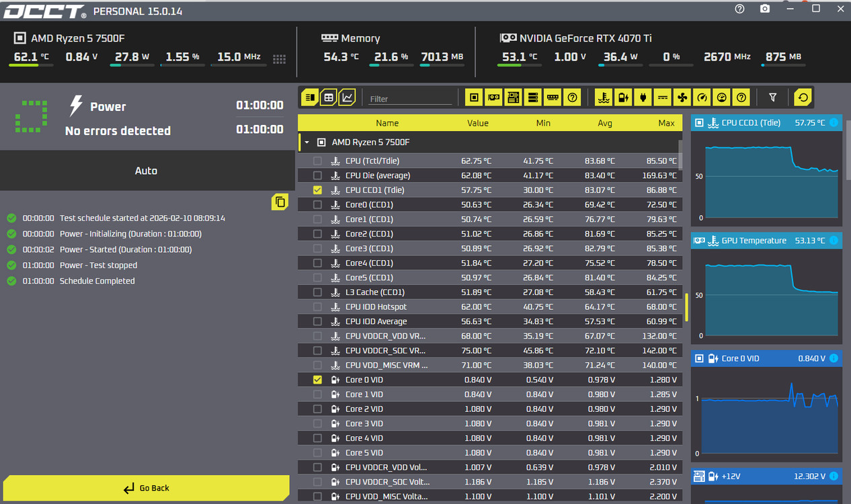Screen dimensions: 851x504
Task: Click the Auto button
Action: click(x=146, y=171)
